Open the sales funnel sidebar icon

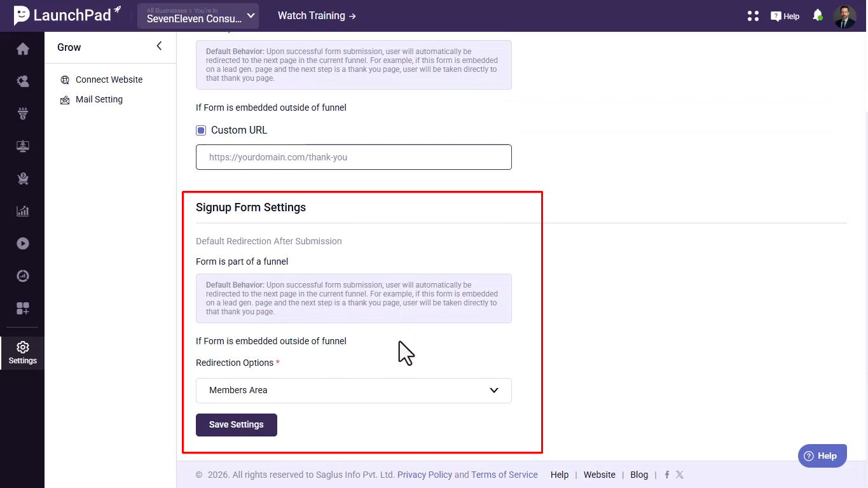[23, 114]
